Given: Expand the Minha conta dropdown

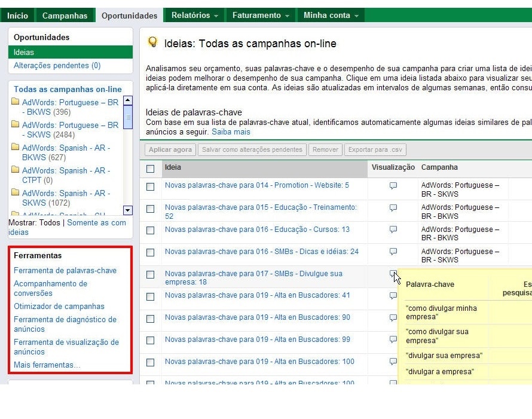Looking at the screenshot, I should [331, 16].
